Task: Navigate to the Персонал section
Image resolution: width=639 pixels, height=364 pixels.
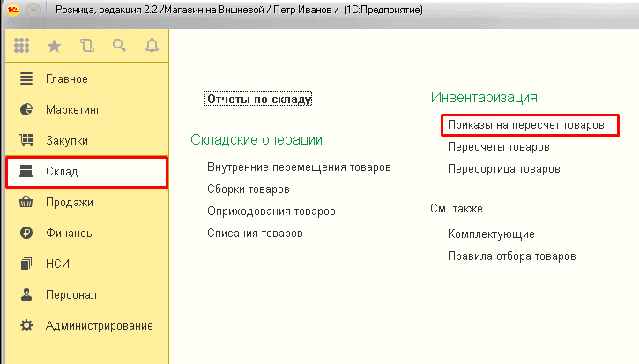Action: click(x=71, y=294)
